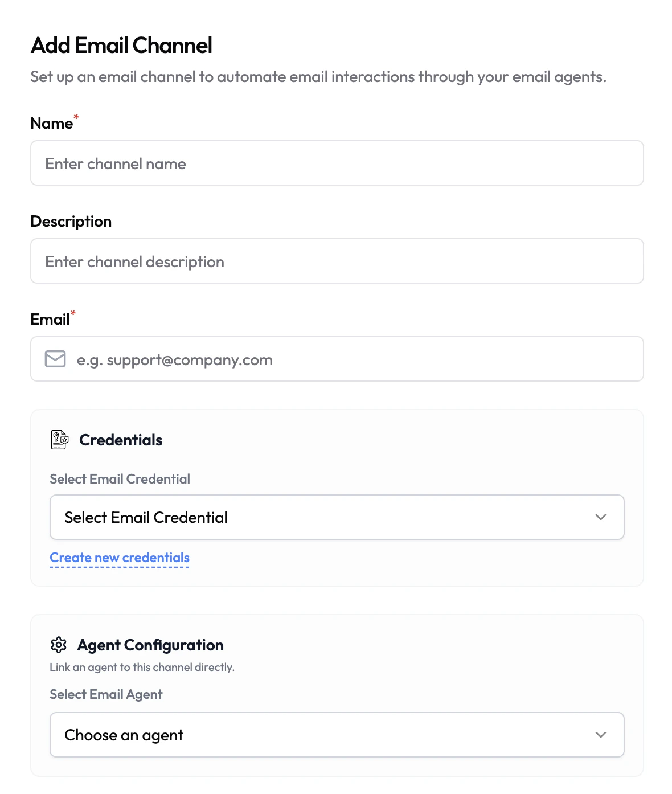Focus the Enter channel name field
This screenshot has height=794, width=672.
(x=337, y=163)
